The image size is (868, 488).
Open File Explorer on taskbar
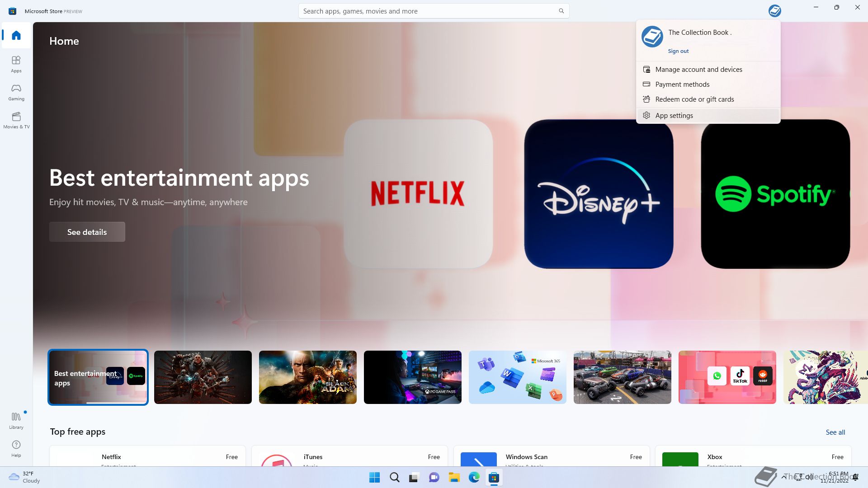(454, 478)
